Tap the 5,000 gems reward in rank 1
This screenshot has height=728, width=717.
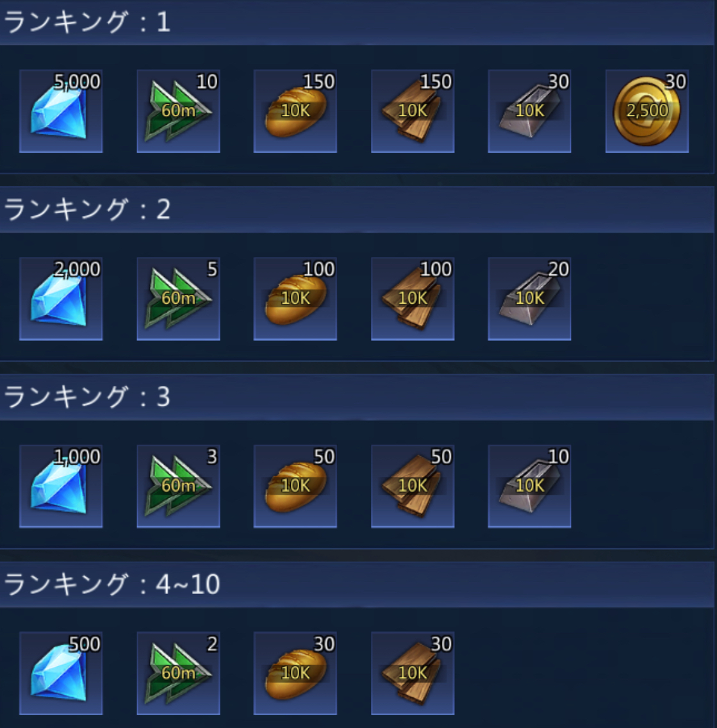[61, 112]
